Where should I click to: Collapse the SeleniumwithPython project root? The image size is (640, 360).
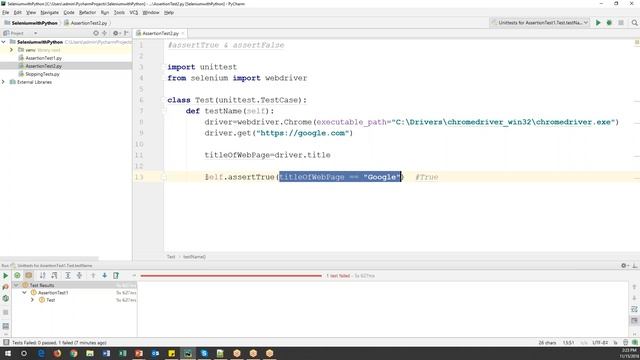[x=4, y=42]
